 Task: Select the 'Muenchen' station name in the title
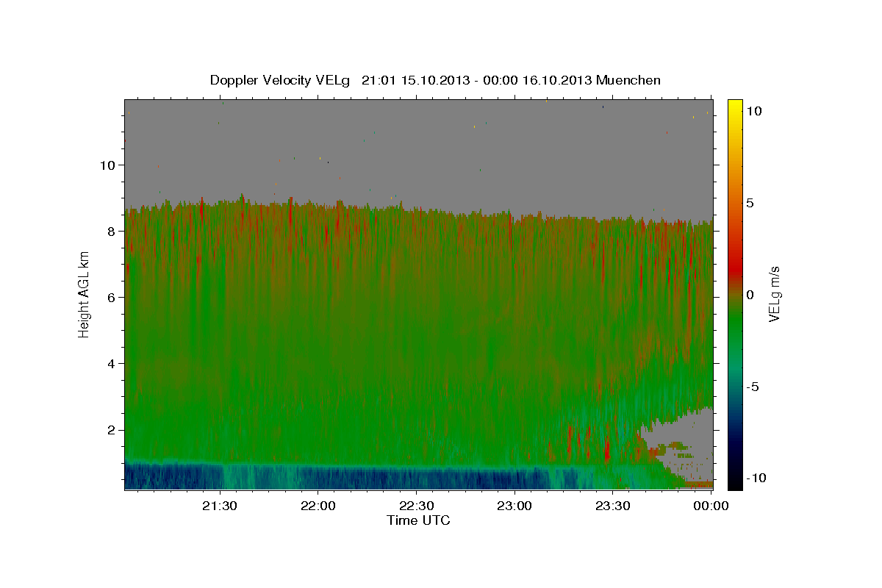[628, 80]
